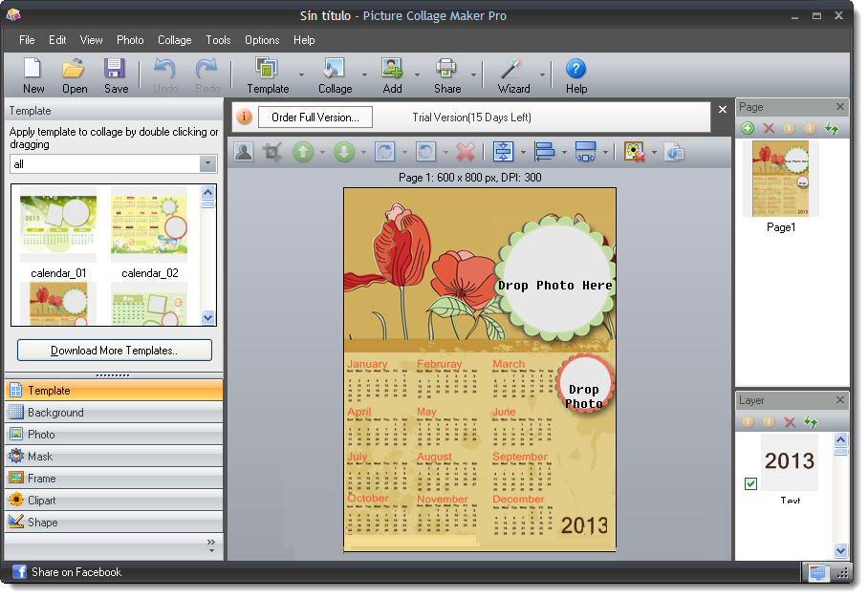Click the Facebook icon in the status bar

tap(19, 571)
